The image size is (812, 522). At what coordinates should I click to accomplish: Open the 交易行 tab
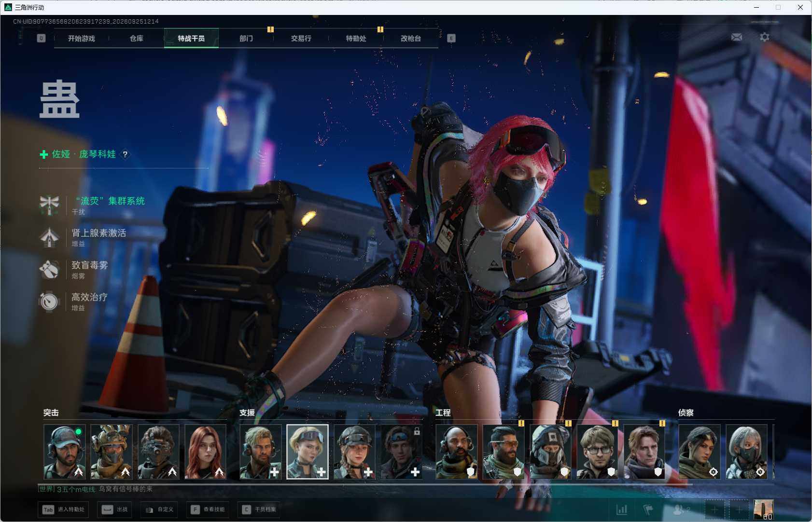pyautogui.click(x=301, y=38)
